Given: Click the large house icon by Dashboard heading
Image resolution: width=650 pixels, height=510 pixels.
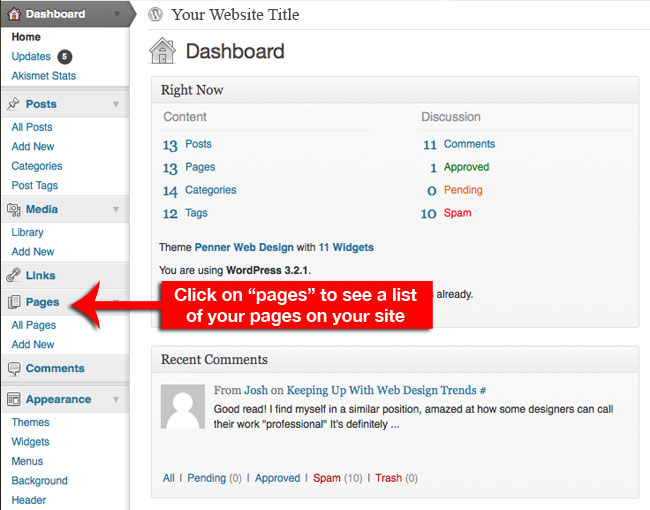Looking at the screenshot, I should tap(162, 51).
